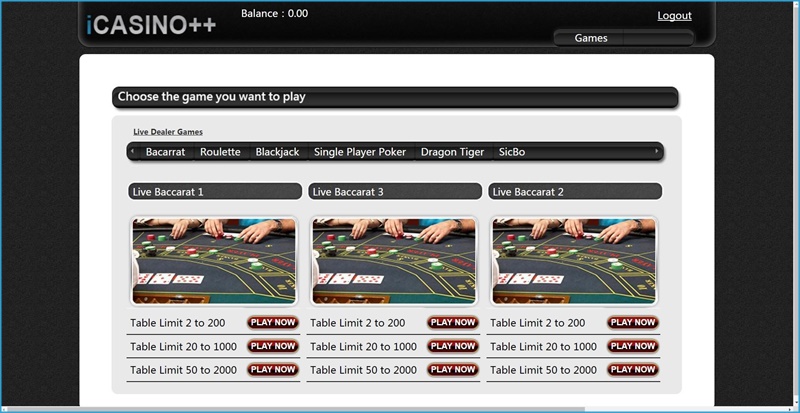Viewport: 800px width, 413px height.
Task: Play Live Baccarat 3 with limit 20 to 1000
Action: (x=453, y=346)
